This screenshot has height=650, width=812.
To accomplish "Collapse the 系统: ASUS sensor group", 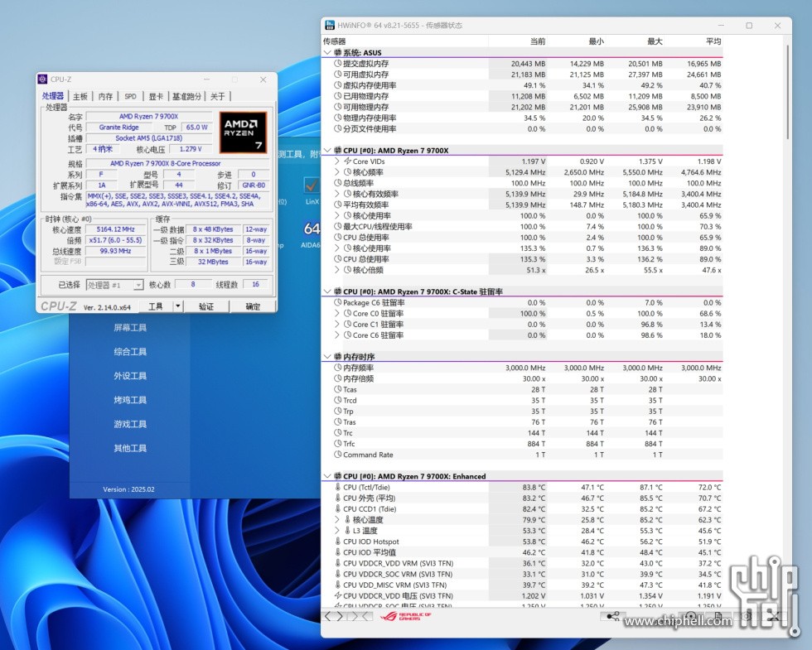I will point(327,52).
